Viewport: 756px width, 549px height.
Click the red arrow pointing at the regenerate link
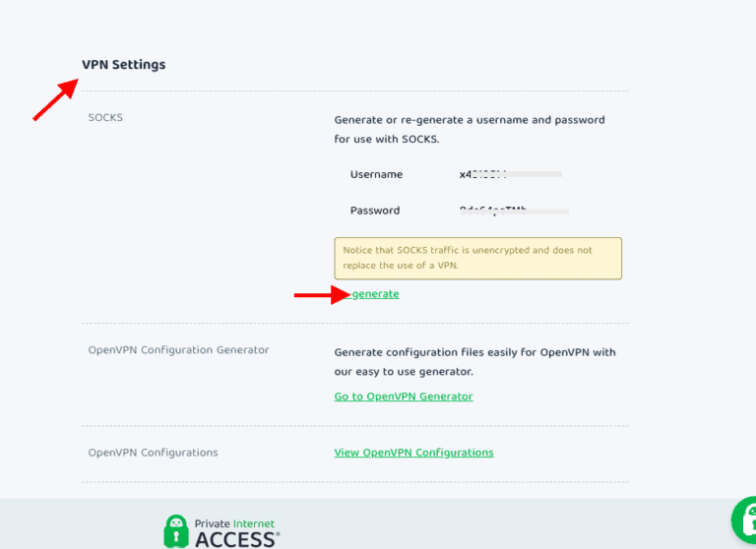[x=318, y=294]
